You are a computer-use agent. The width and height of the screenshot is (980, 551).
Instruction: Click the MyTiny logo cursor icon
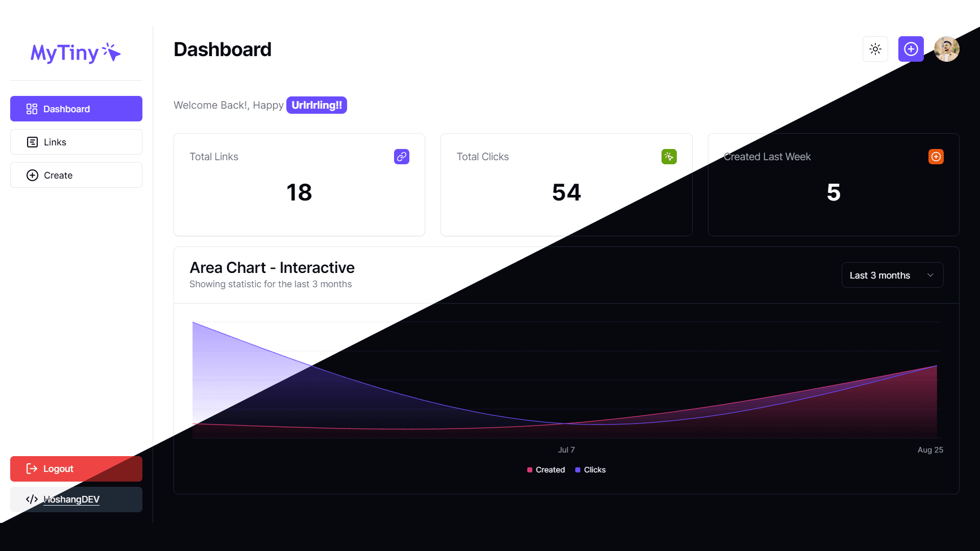tap(112, 54)
